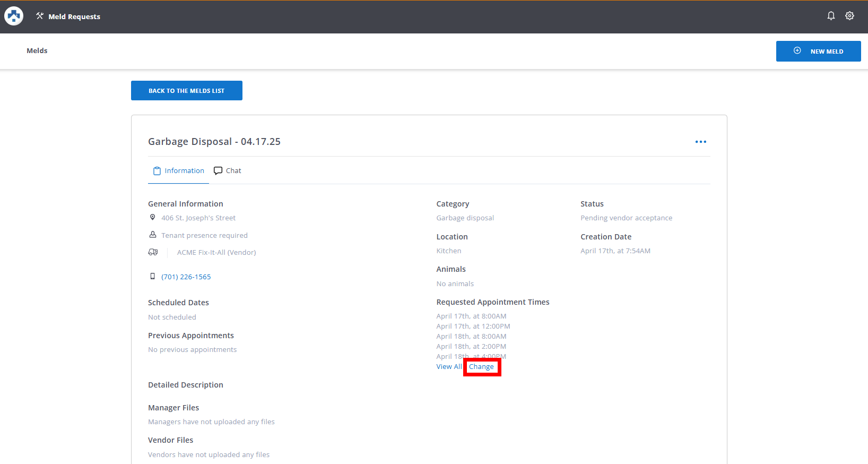Click the Meld Requests tools icon
868x464 pixels.
[40, 16]
